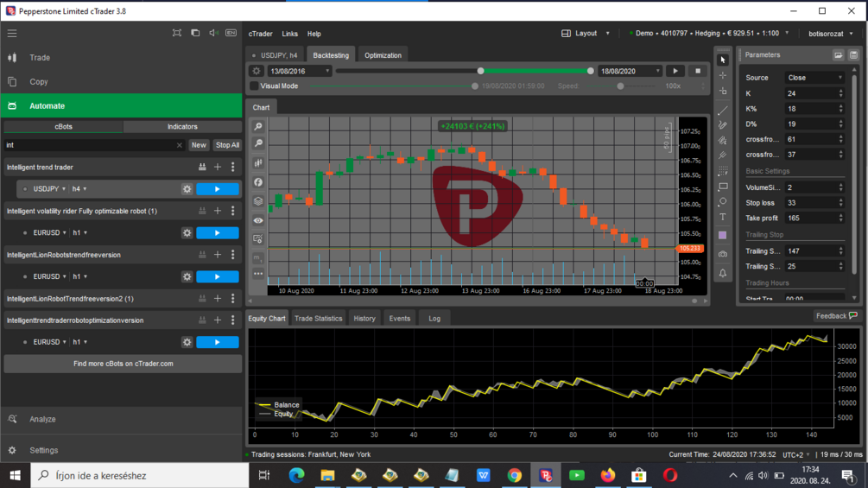The width and height of the screenshot is (868, 488).
Task: Open the USDJPY symbol dropdown
Action: click(49, 189)
